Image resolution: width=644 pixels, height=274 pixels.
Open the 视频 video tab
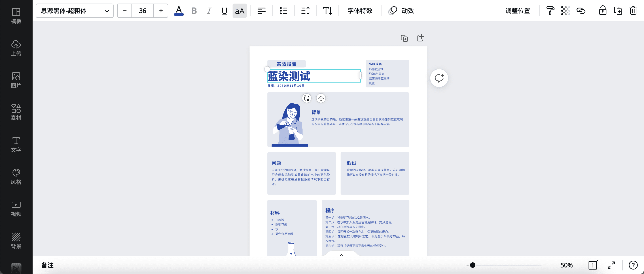tap(16, 209)
